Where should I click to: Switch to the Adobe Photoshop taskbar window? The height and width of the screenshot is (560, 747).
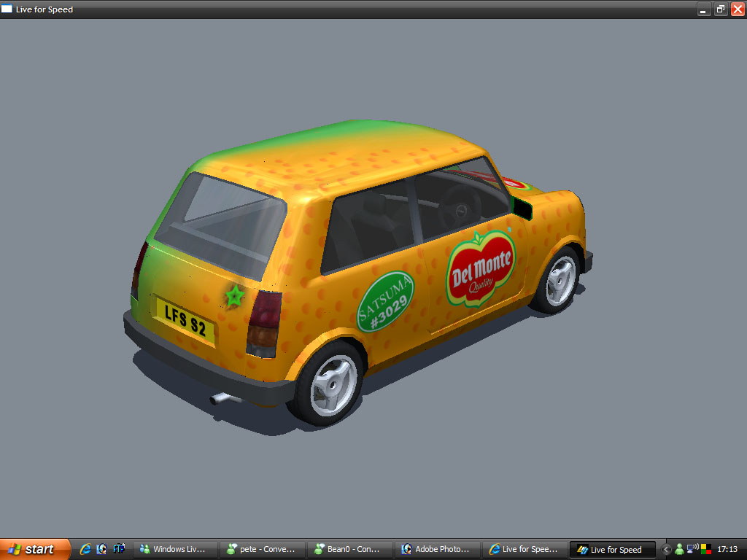click(x=438, y=550)
